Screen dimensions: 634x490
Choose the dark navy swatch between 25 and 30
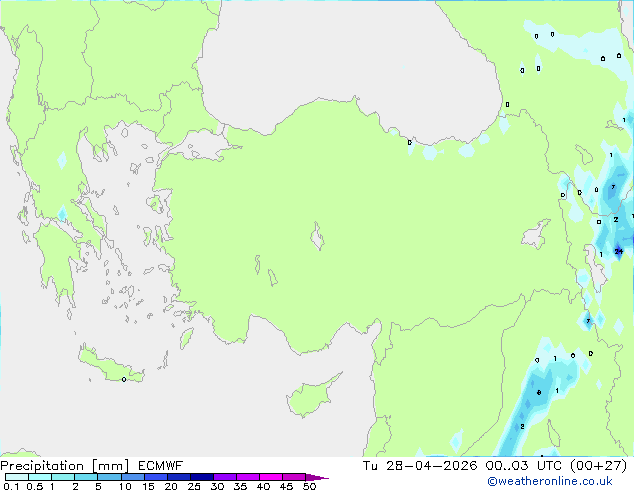pyautogui.click(x=202, y=477)
